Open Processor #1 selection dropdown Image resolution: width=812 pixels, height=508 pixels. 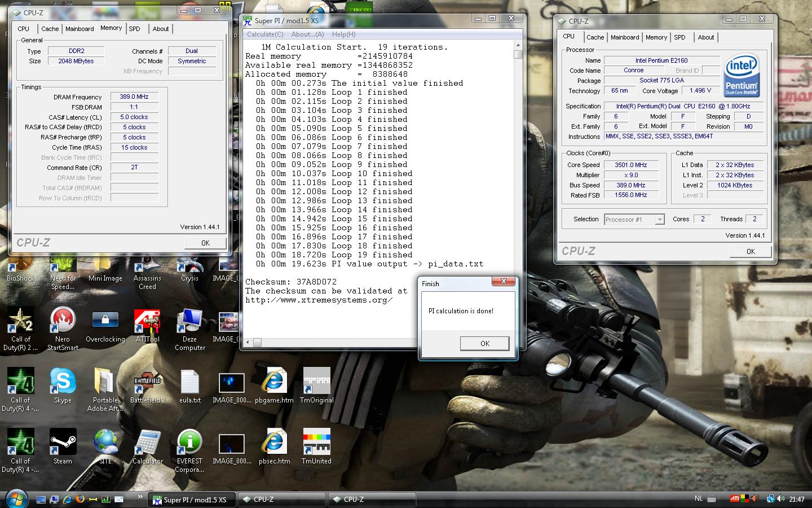(634, 220)
